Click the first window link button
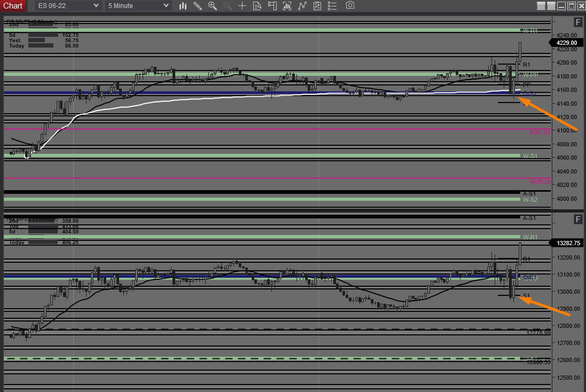Screen dimensions: 586x392 [x=541, y=5]
